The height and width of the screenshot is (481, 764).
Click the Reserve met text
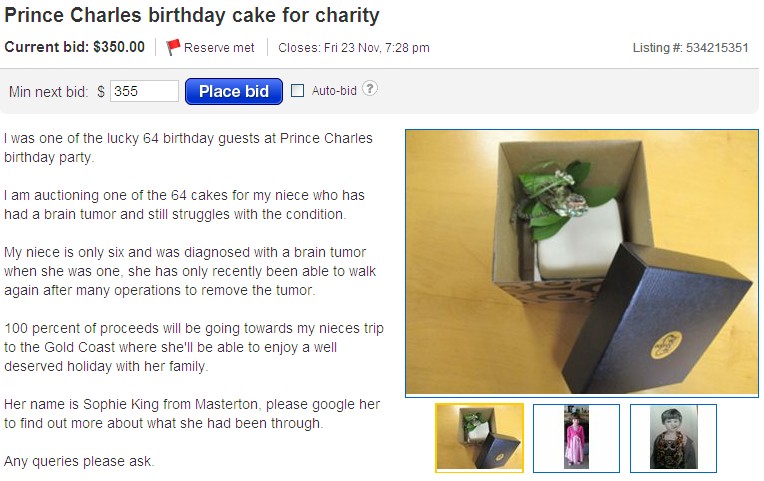(x=219, y=47)
